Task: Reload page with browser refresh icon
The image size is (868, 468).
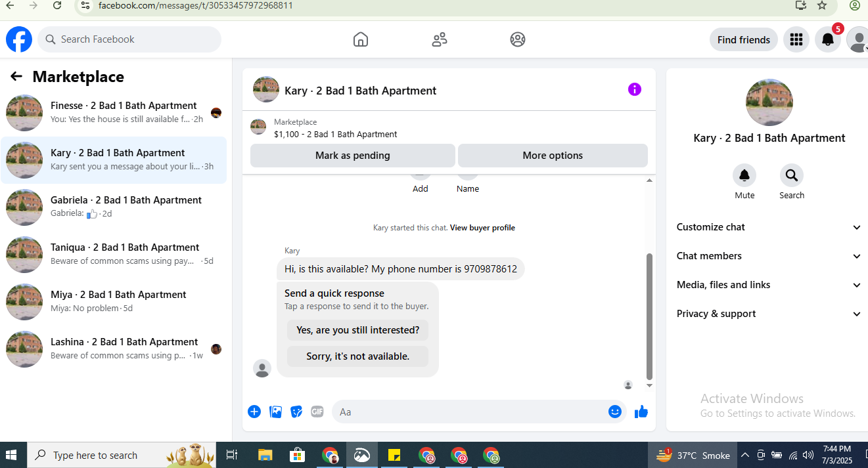Action: point(57,5)
